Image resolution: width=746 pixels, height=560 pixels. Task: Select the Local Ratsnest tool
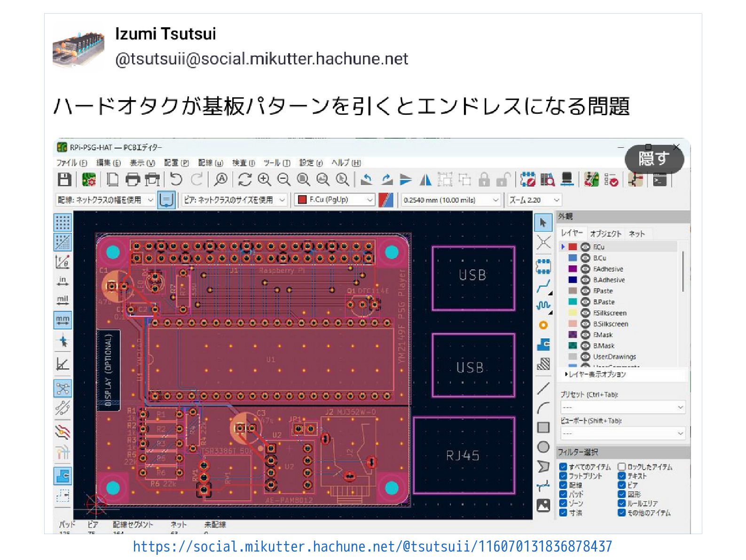coord(543,243)
